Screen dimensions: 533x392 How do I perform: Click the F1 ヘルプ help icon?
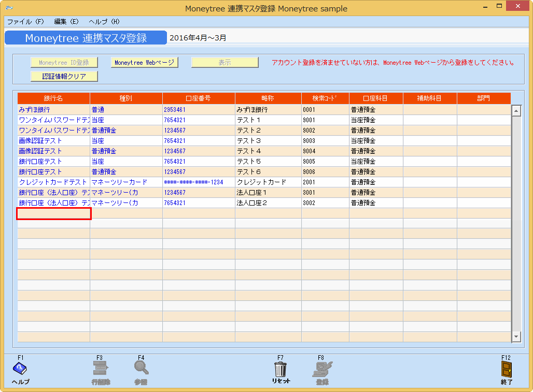pos(19,368)
